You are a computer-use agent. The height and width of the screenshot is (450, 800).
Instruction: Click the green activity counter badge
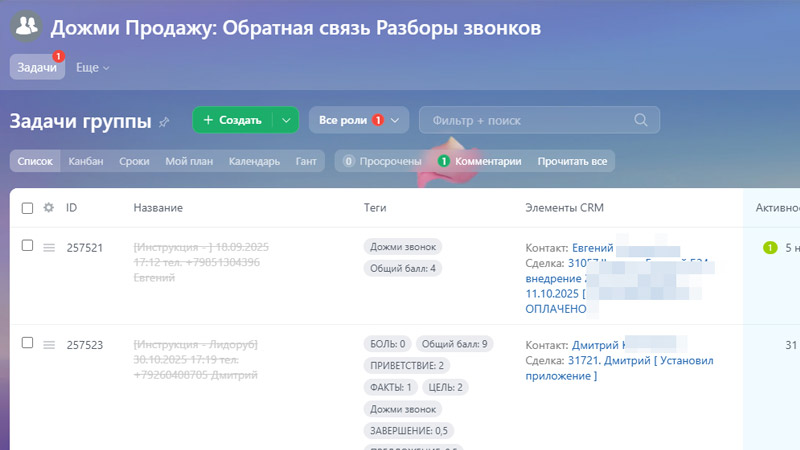[770, 248]
